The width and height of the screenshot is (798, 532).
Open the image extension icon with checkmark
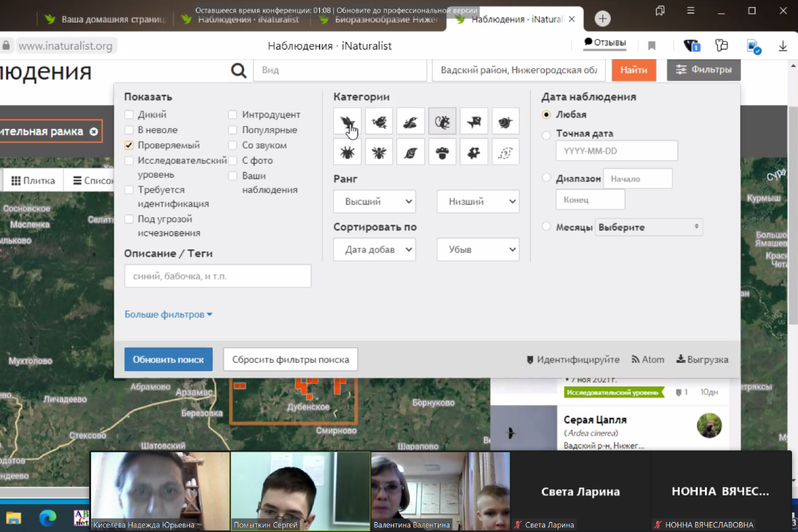753,47
